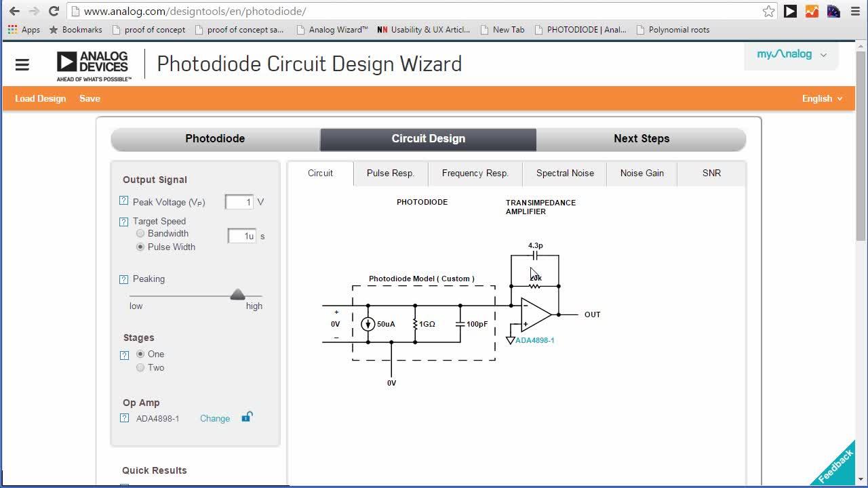868x488 pixels.
Task: Click the 50uA current label
Action: 386,324
